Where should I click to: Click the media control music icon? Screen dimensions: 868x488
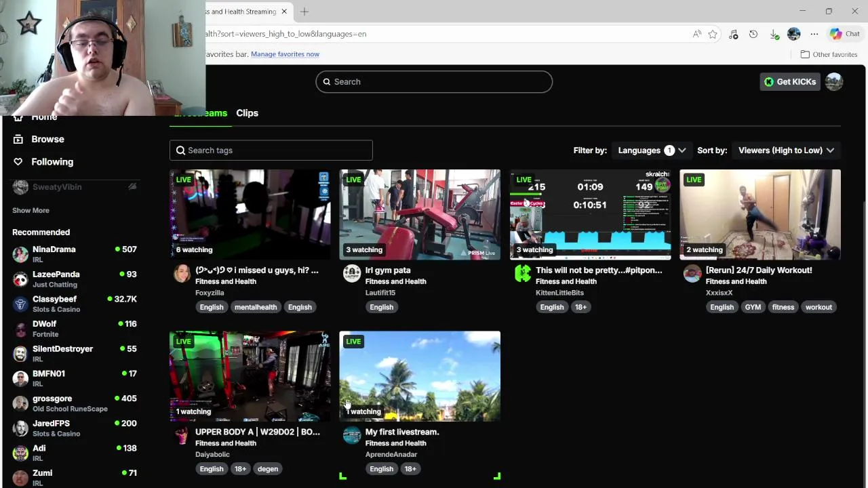point(733,34)
